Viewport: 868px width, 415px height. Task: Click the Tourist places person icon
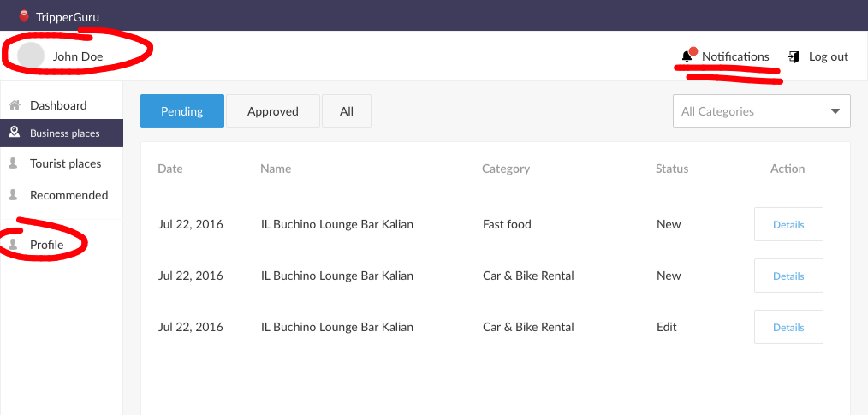tap(14, 163)
